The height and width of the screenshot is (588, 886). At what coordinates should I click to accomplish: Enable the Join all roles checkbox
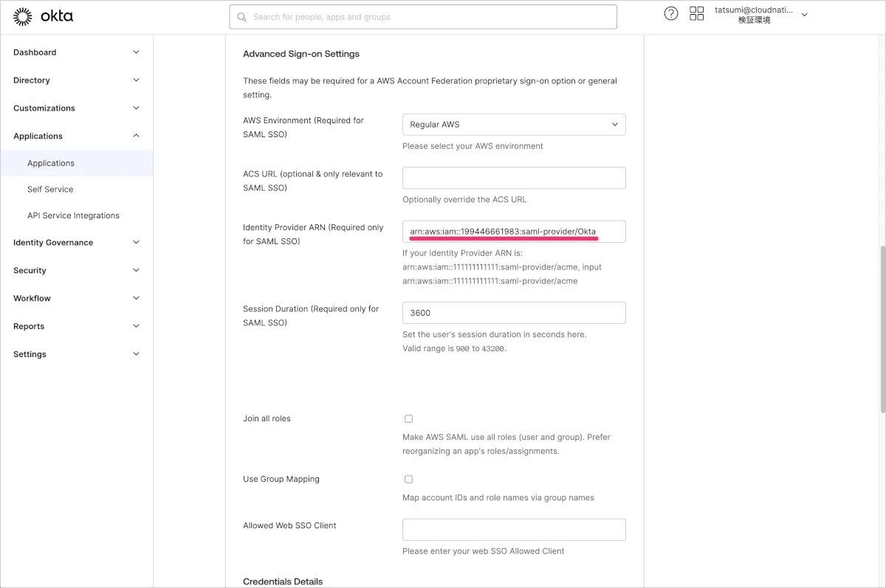click(x=408, y=419)
